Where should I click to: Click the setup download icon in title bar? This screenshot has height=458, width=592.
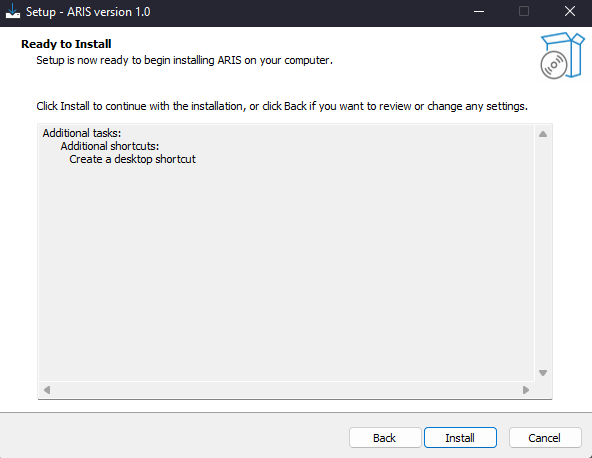(x=13, y=11)
